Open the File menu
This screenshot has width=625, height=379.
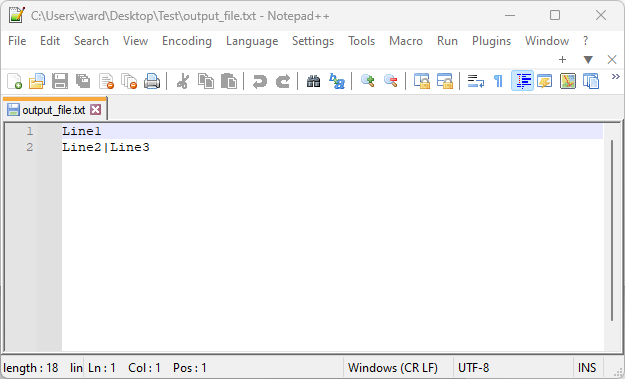pyautogui.click(x=17, y=41)
